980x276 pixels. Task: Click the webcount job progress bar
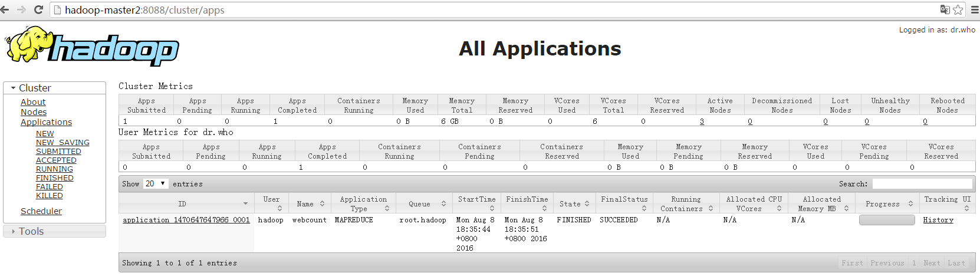pos(887,220)
